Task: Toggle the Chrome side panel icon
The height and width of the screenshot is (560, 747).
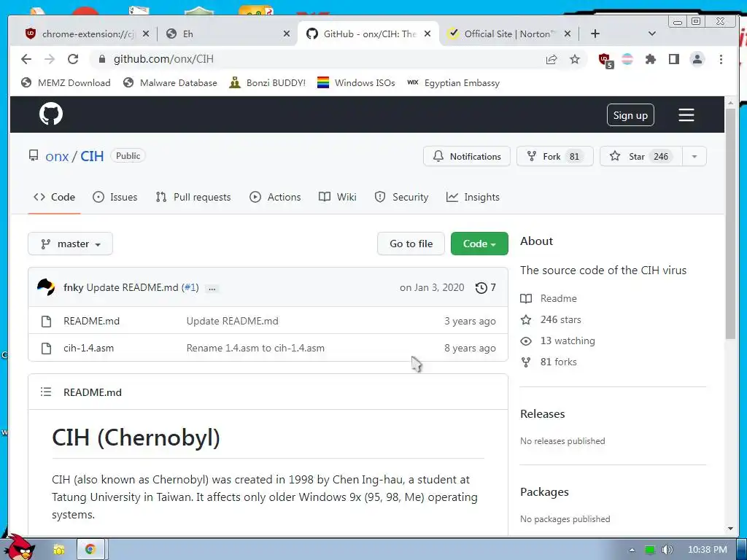Action: tap(673, 59)
